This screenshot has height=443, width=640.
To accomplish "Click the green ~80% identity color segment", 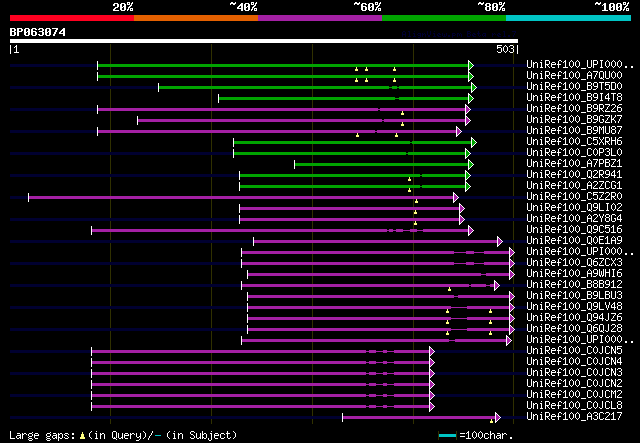I will point(444,18).
